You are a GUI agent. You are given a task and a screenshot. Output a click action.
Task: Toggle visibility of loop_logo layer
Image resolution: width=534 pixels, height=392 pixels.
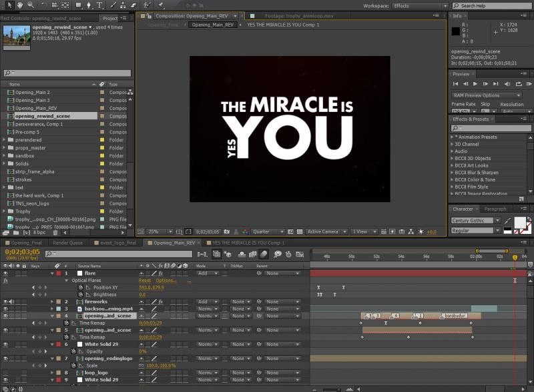pos(5,373)
